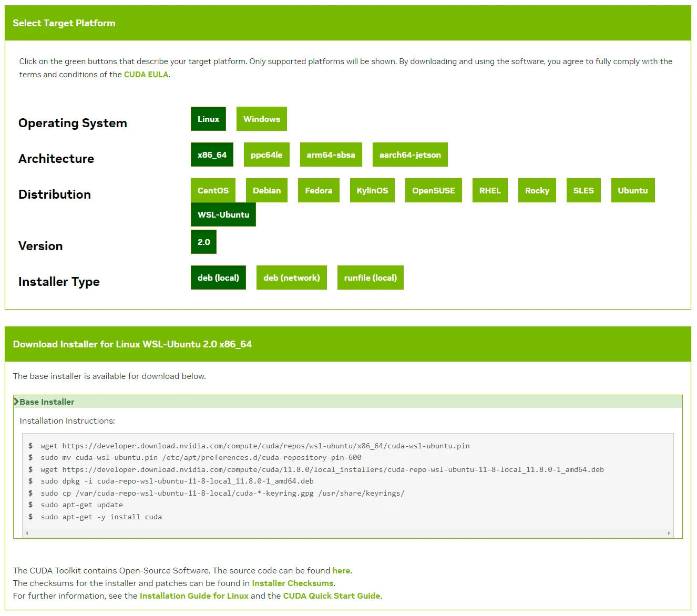Click the code box right scroll arrow
Image resolution: width=697 pixels, height=616 pixels.
pos(669,533)
